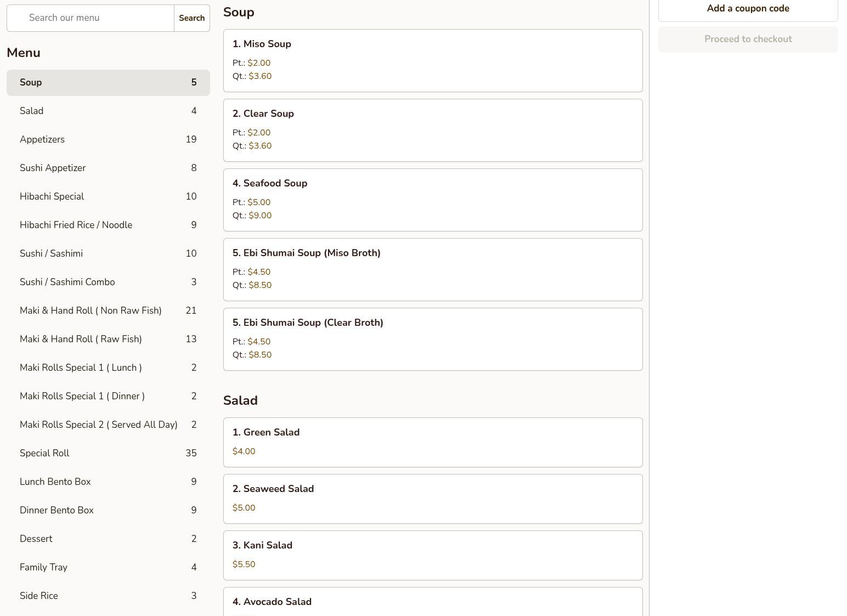This screenshot has height=616, width=847.
Task: Click the Soup section heading
Action: click(239, 13)
